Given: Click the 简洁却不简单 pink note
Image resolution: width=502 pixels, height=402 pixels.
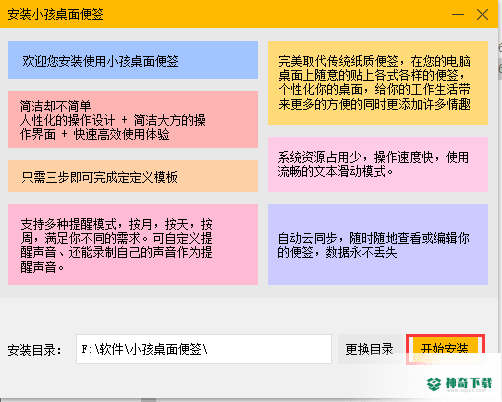Looking at the screenshot, I should coord(133,119).
